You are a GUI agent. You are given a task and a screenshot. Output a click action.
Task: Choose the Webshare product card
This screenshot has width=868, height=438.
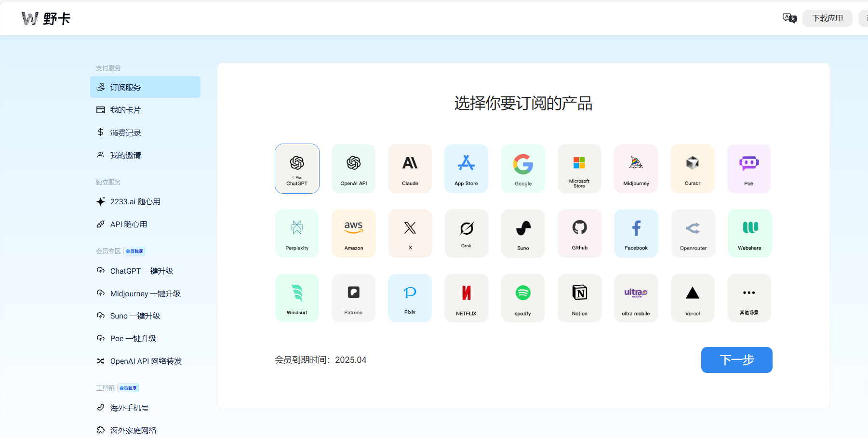pos(749,233)
